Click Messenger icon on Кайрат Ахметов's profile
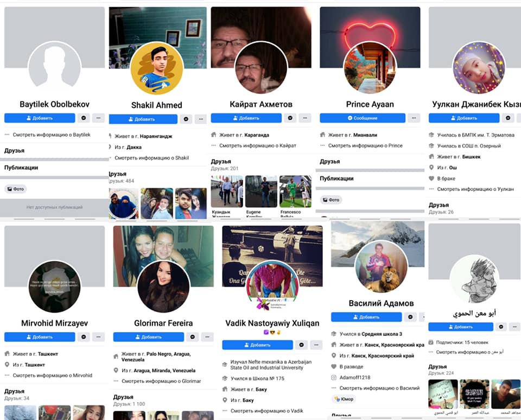Screen dimensions: 521x420 pos(290,118)
